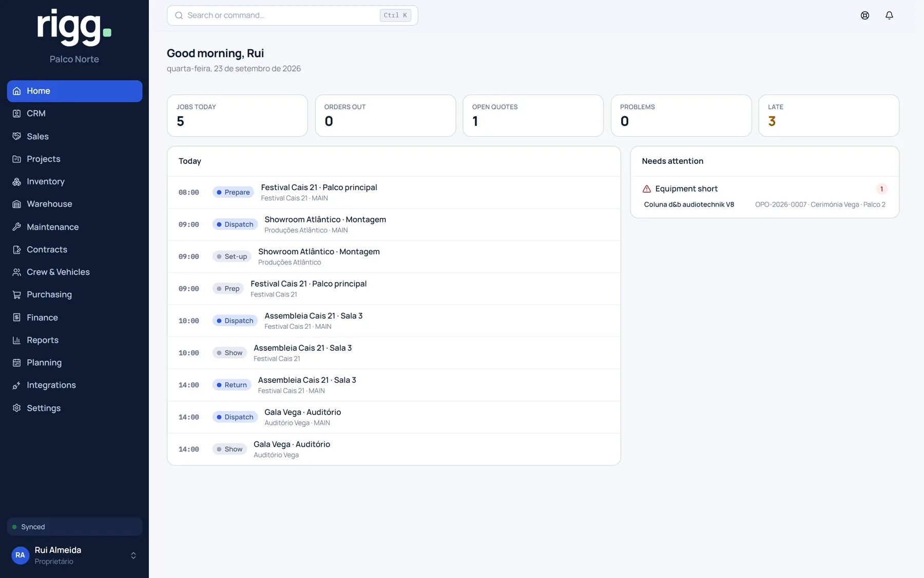Open the Open Quotes card
This screenshot has height=578, width=924.
coord(533,116)
